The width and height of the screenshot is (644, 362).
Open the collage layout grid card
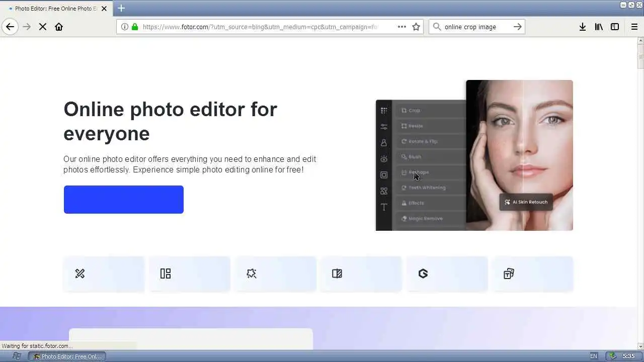click(190, 274)
